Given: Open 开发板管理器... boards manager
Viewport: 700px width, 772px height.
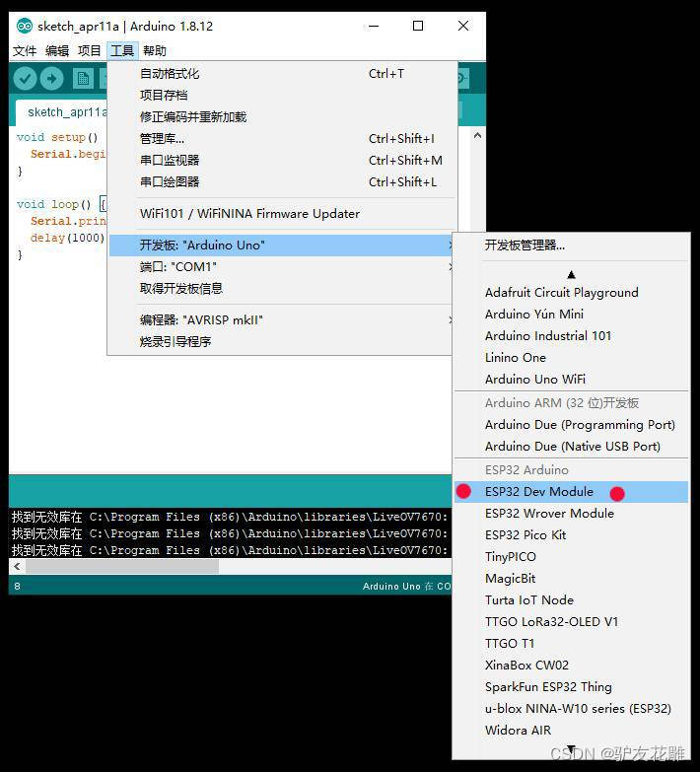Looking at the screenshot, I should click(571, 246).
